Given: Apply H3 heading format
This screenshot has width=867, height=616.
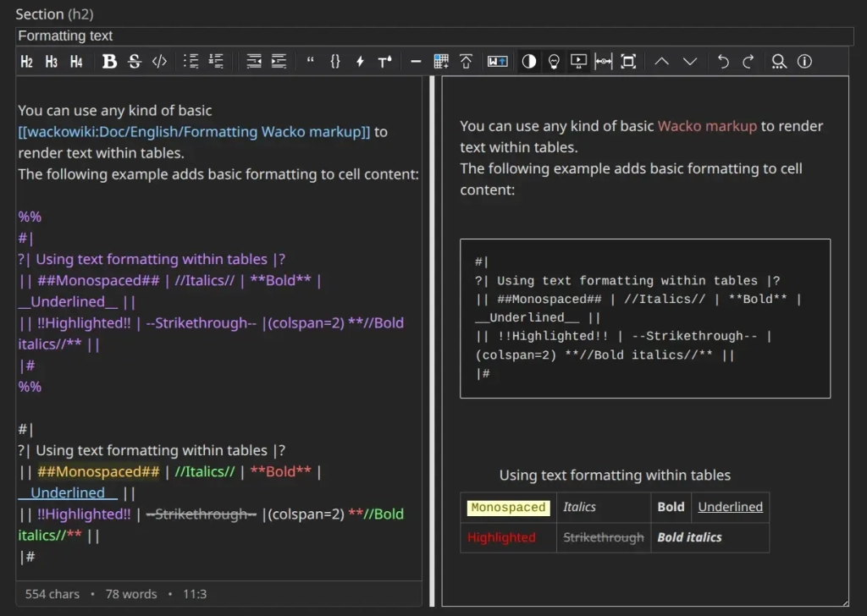Looking at the screenshot, I should pyautogui.click(x=52, y=61).
